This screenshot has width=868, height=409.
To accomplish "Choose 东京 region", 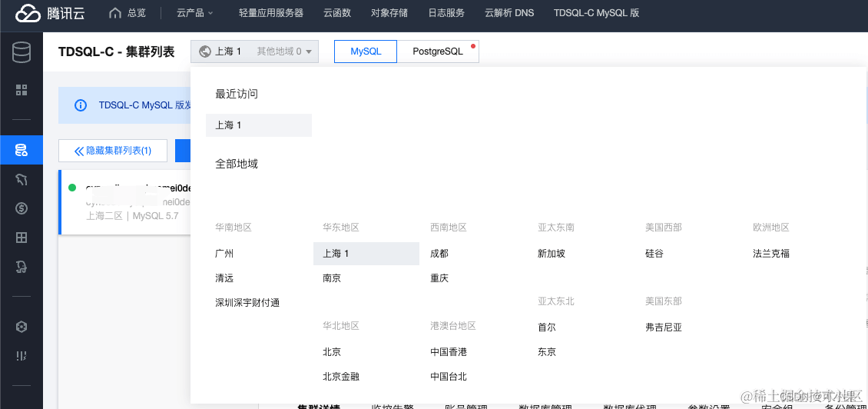I will pyautogui.click(x=546, y=352).
